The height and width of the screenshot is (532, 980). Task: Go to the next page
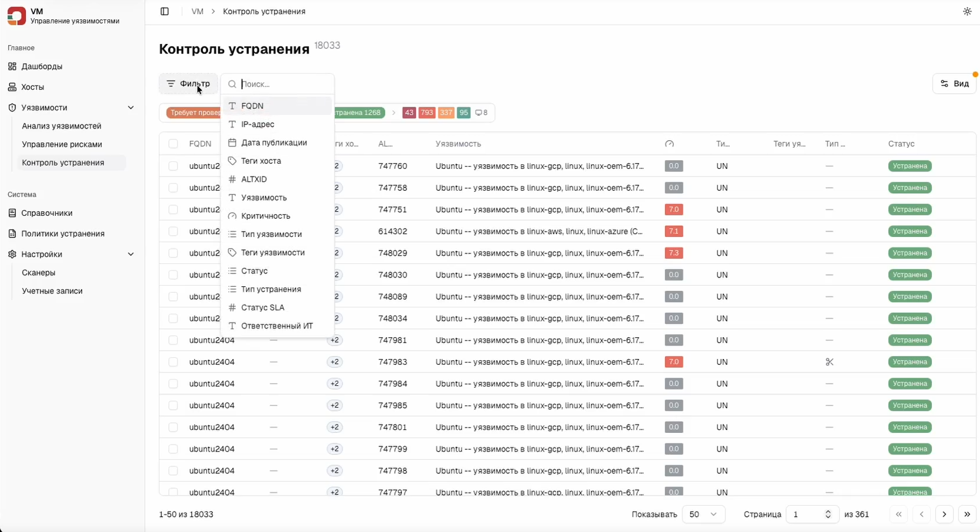pyautogui.click(x=944, y=514)
